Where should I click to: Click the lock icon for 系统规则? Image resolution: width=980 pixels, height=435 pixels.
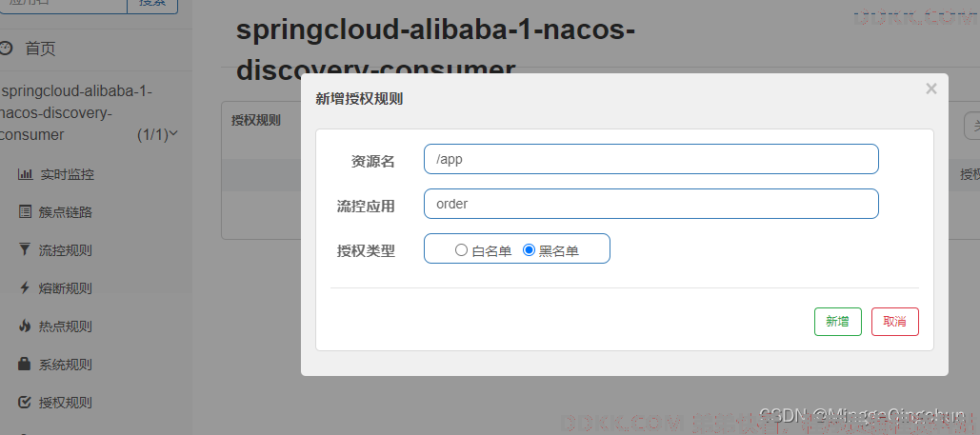click(x=25, y=364)
